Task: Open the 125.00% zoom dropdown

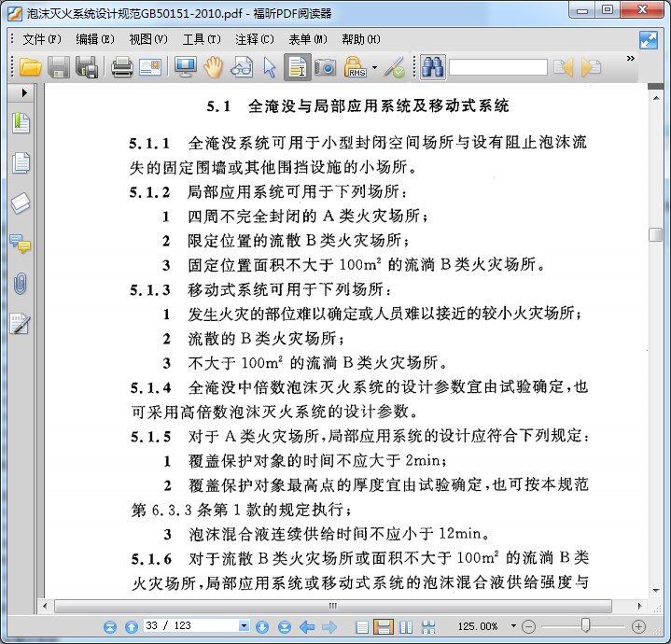Action: pos(513,626)
